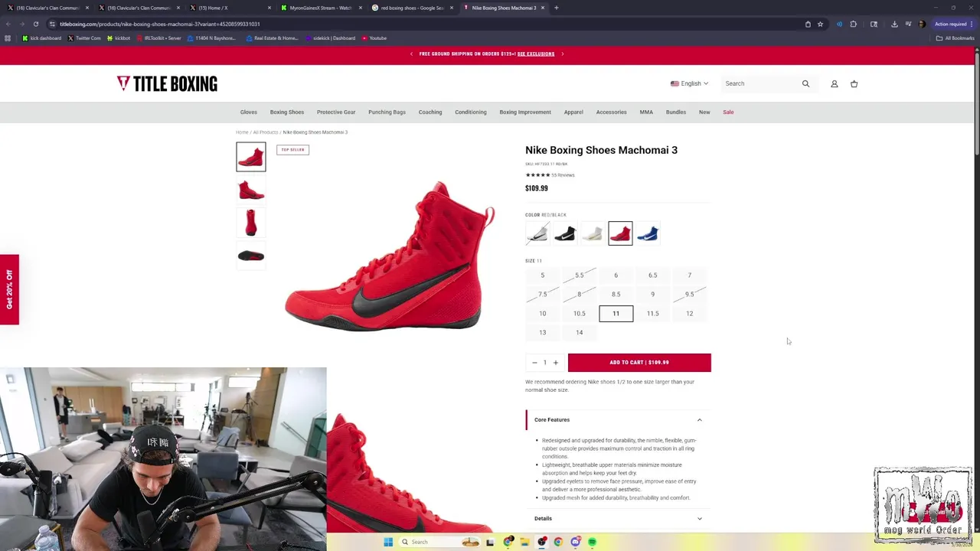Open the Sale menu item
Viewport: 980px width, 551px height.
pyautogui.click(x=728, y=112)
